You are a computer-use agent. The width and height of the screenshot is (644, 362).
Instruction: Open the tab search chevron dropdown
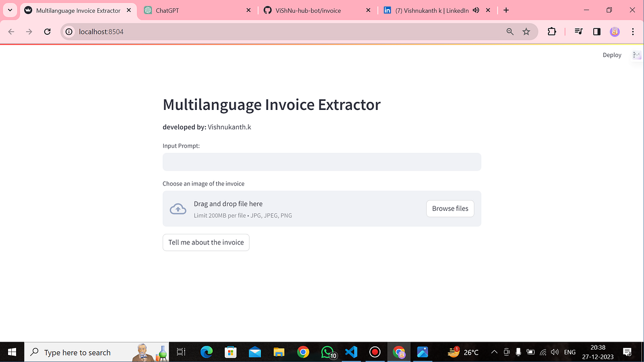click(10, 10)
